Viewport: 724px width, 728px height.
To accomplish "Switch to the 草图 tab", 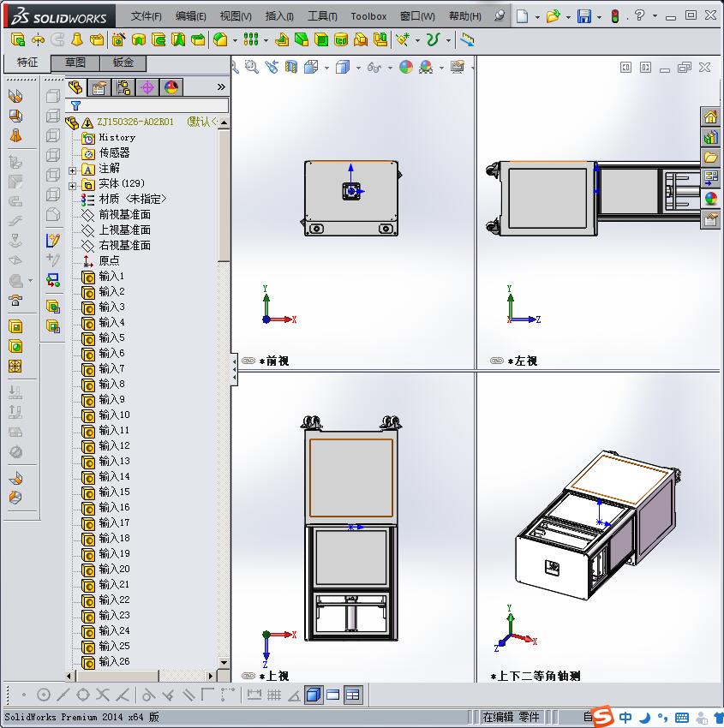I will coord(75,63).
